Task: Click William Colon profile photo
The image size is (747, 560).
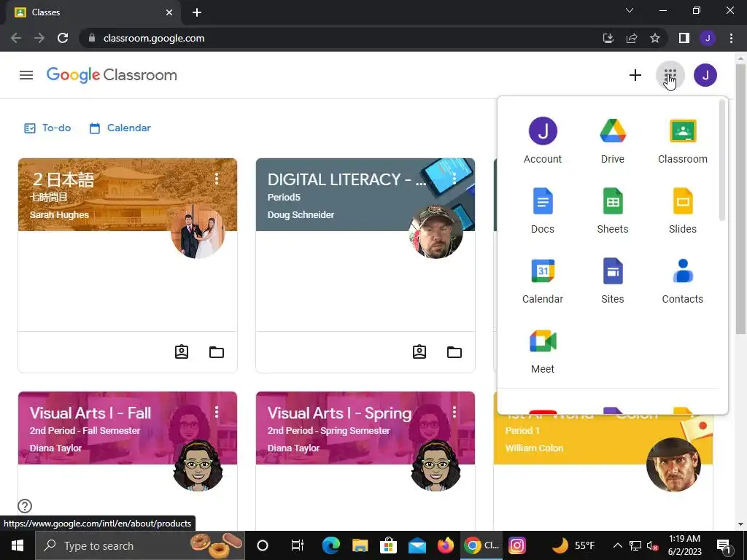Action: click(673, 464)
